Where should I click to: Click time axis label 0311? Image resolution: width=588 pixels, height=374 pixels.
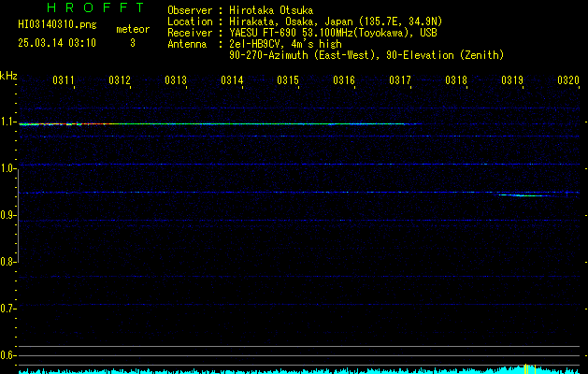tap(64, 80)
